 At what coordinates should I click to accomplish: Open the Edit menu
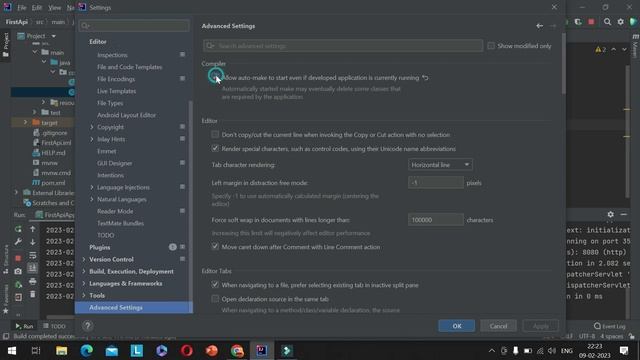click(37, 7)
